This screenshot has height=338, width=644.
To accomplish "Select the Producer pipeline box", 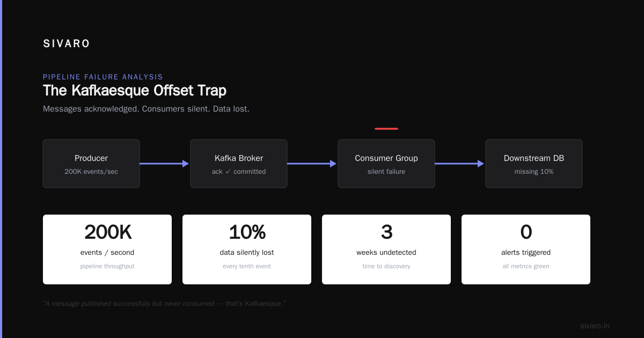I will click(91, 164).
